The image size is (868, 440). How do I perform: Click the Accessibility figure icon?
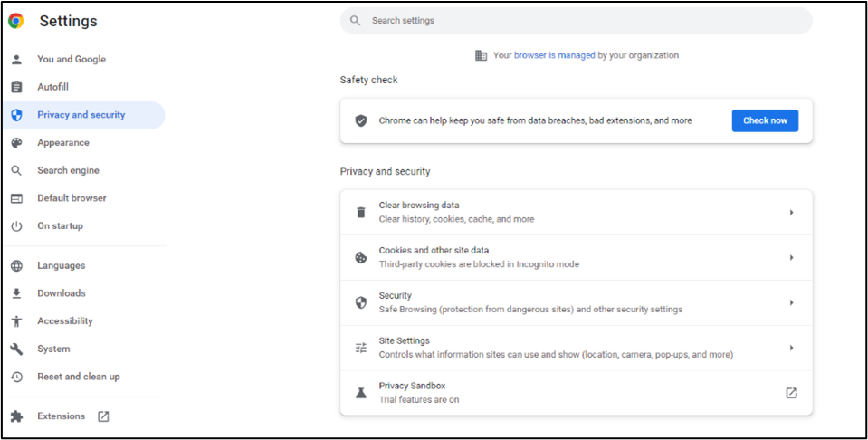[x=16, y=321]
